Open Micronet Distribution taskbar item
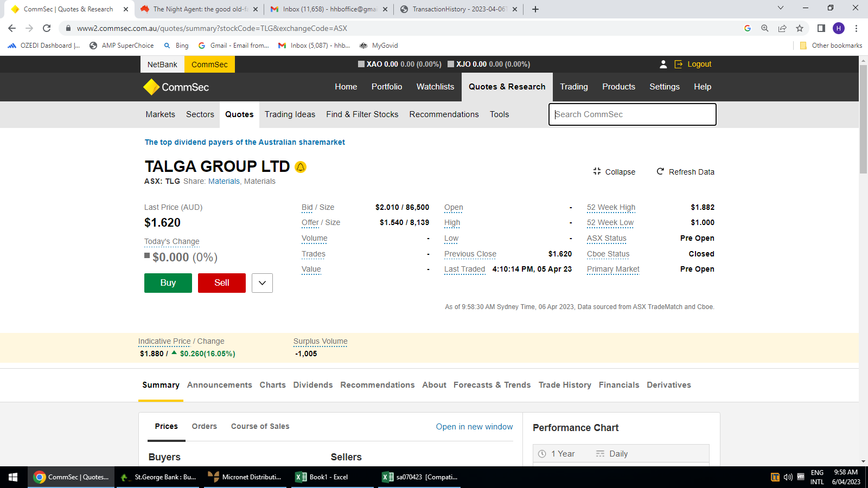The width and height of the screenshot is (868, 488). (245, 477)
